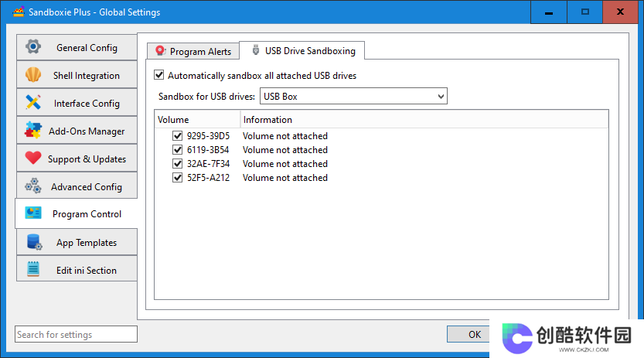The width and height of the screenshot is (644, 358).
Task: Click the USB Drive Sandboxing plug icon
Action: point(256,50)
